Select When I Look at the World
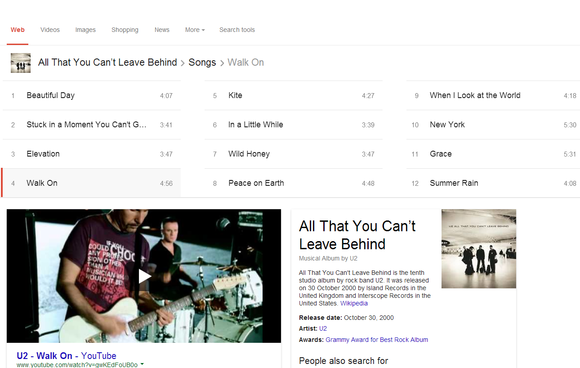 point(493,95)
